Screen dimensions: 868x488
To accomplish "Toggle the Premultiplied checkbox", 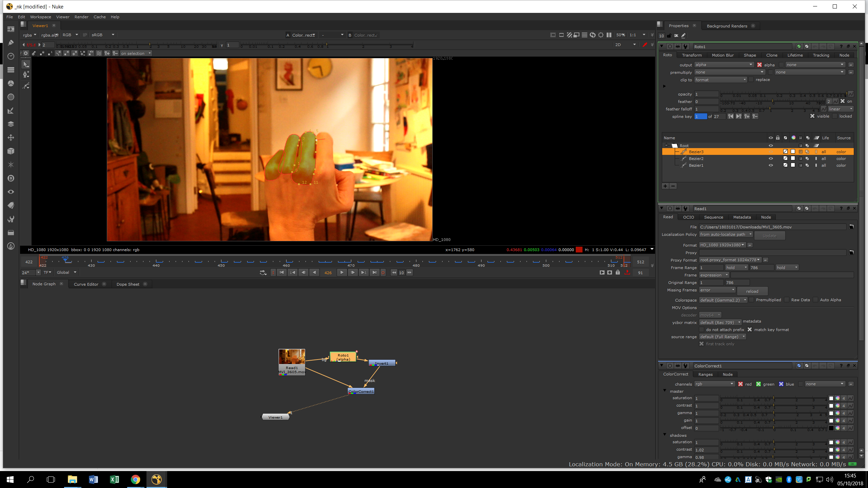I will click(x=752, y=300).
